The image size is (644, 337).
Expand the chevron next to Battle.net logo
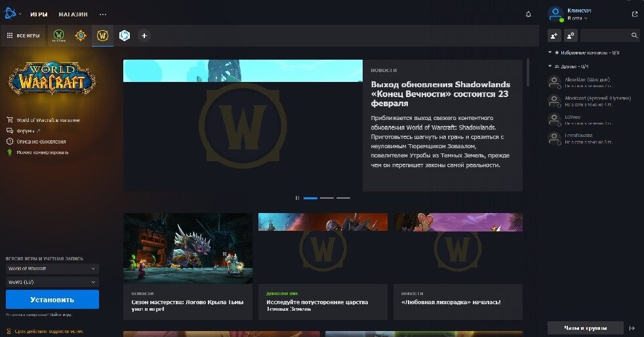pyautogui.click(x=20, y=14)
